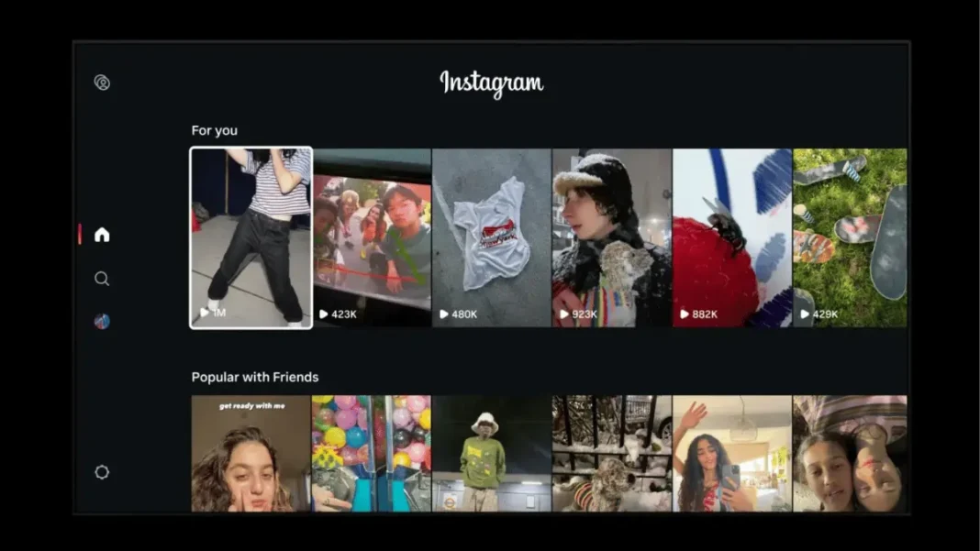Click the 'Popular with Friends' section heading
The image size is (980, 551).
[254, 377]
